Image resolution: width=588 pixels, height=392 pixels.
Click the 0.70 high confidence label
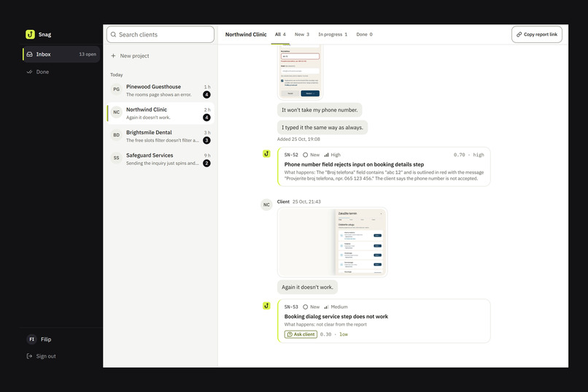click(x=469, y=155)
